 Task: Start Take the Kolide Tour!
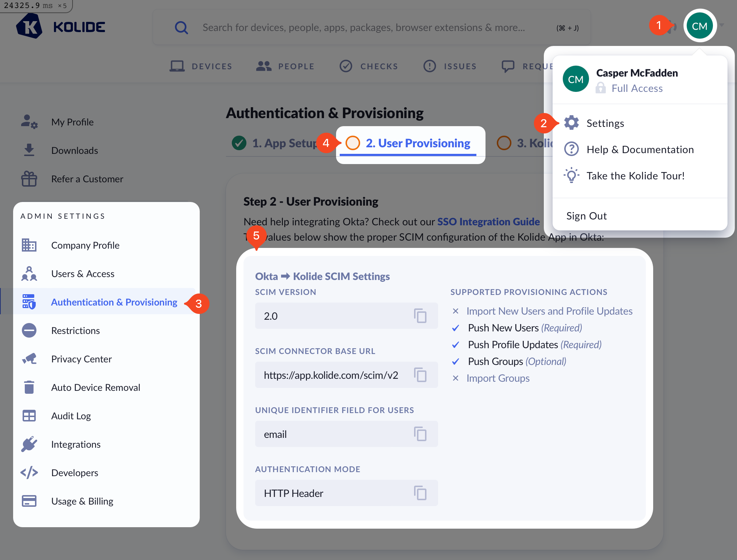[x=635, y=176]
